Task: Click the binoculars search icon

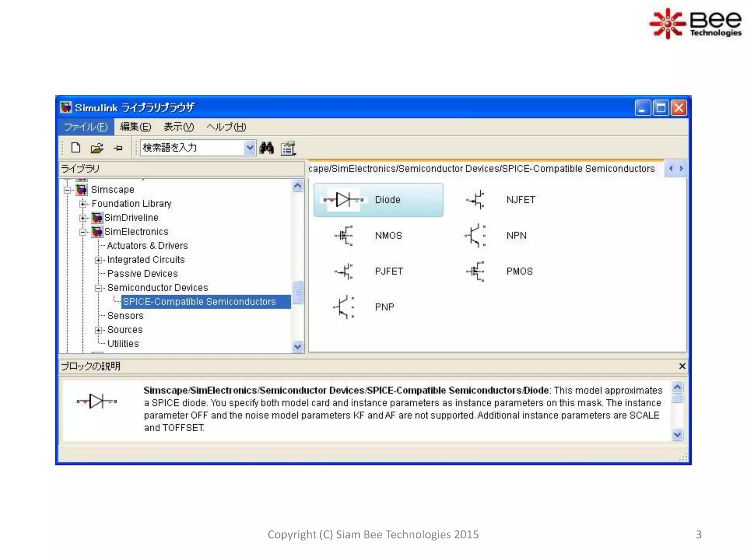Action: pos(267,148)
